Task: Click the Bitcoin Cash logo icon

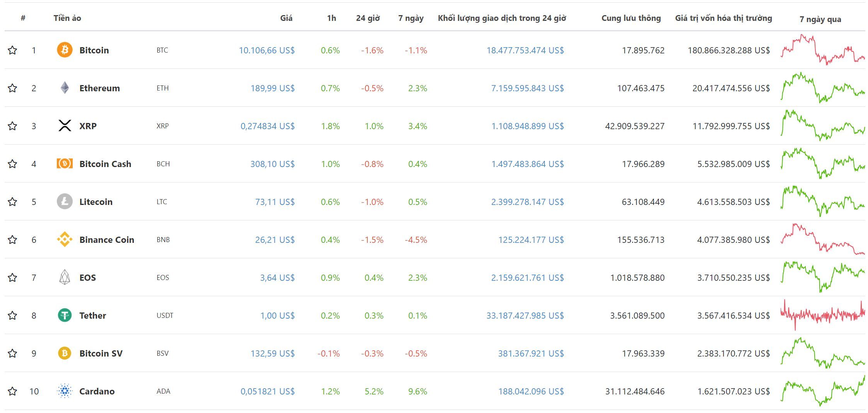Action: 65,164
